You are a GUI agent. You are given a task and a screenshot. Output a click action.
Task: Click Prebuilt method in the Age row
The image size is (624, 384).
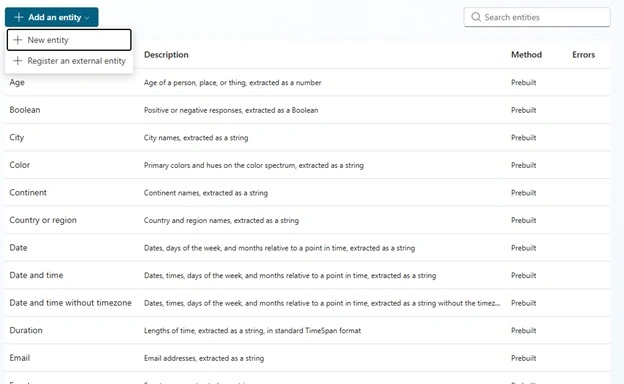pos(524,82)
